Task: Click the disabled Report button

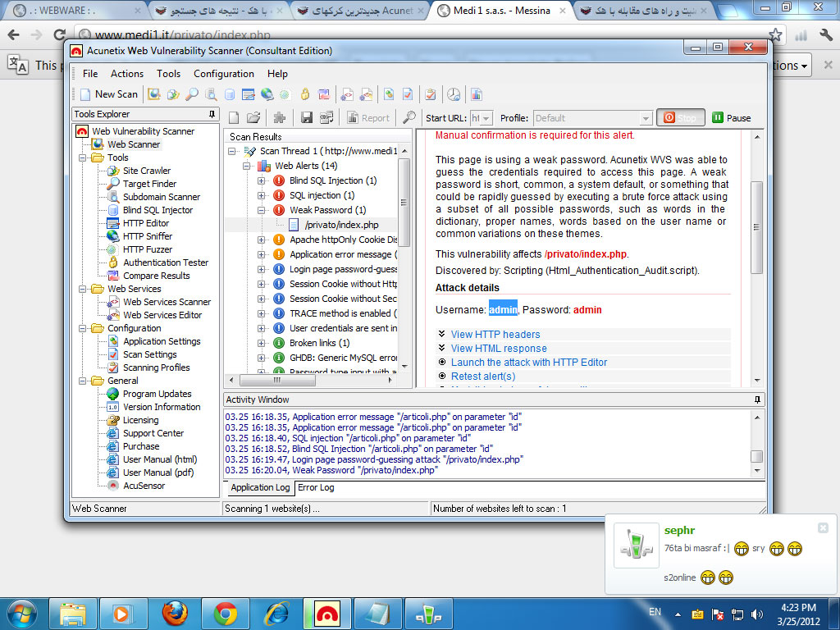Action: point(368,118)
